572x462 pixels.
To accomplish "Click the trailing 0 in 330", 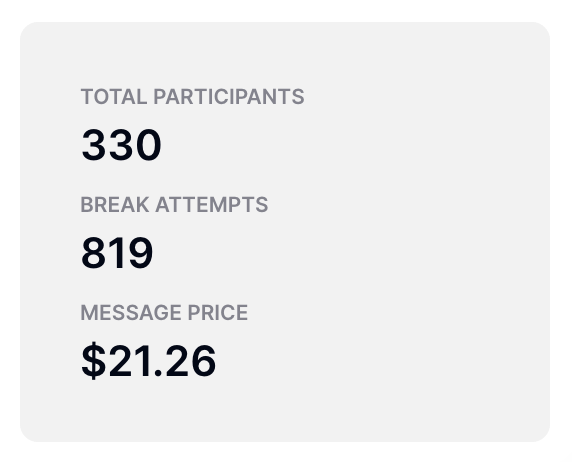I will [x=148, y=145].
